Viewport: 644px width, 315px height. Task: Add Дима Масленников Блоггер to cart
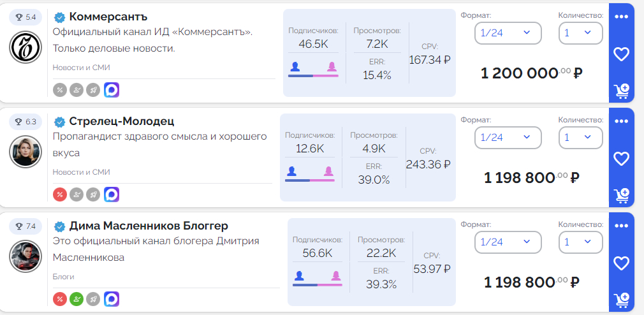pyautogui.click(x=621, y=300)
